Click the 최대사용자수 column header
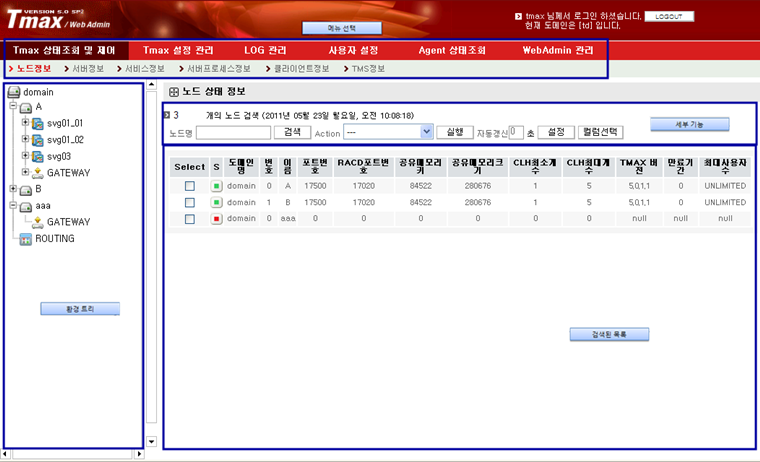760x462 pixels. (725, 167)
